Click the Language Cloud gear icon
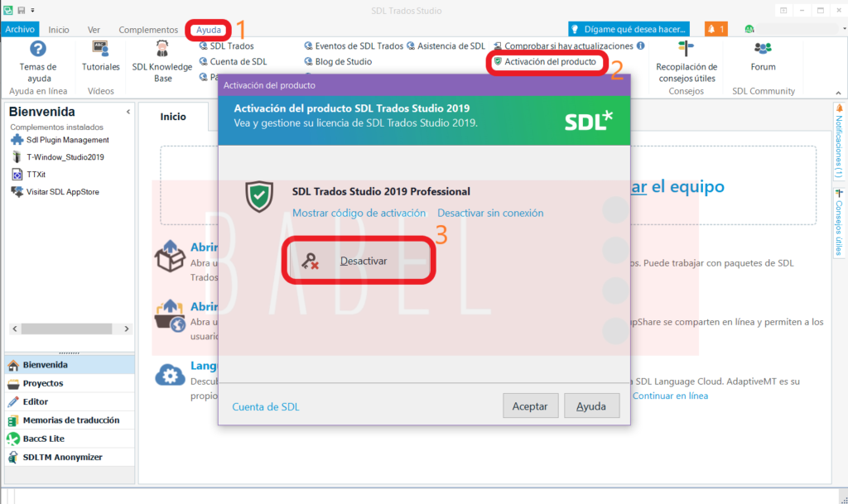 (170, 374)
